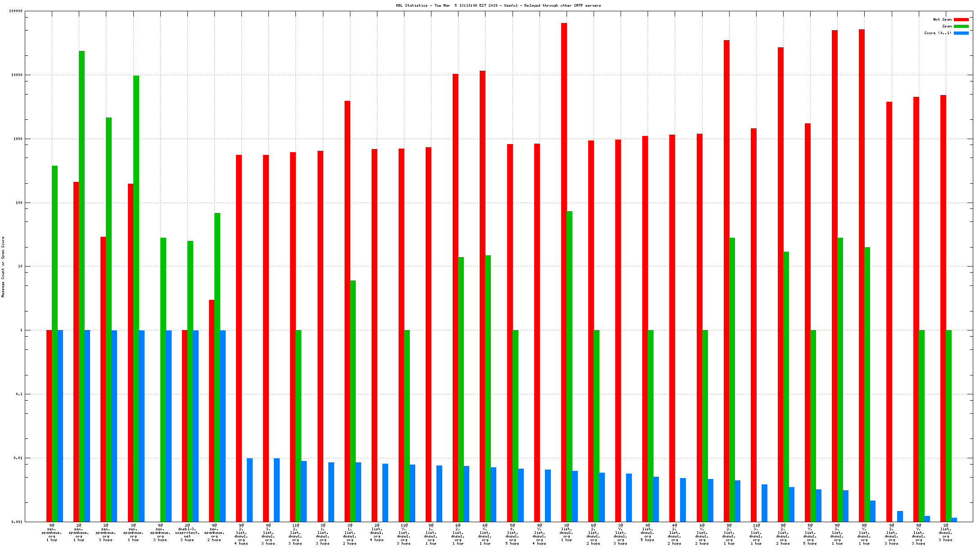Click the "5@ 0.list.dnswl.org 5 hops" label
The height and width of the screenshot is (551, 980).
[513, 534]
